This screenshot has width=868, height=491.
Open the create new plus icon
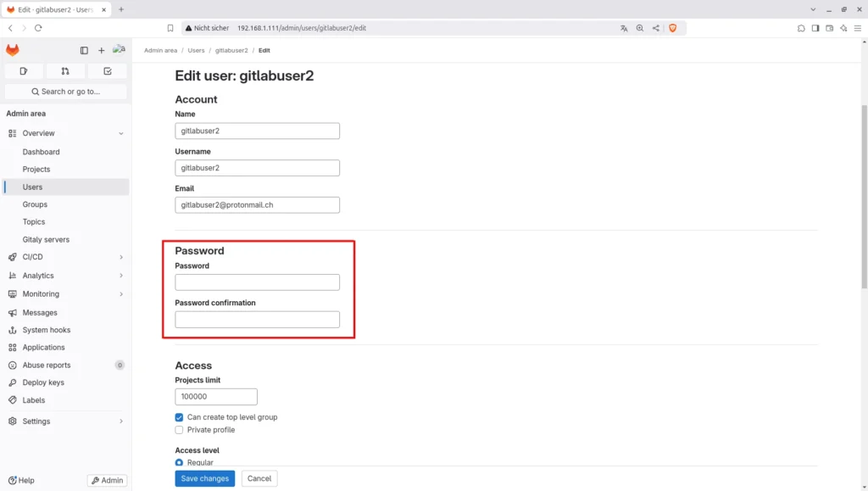[102, 51]
